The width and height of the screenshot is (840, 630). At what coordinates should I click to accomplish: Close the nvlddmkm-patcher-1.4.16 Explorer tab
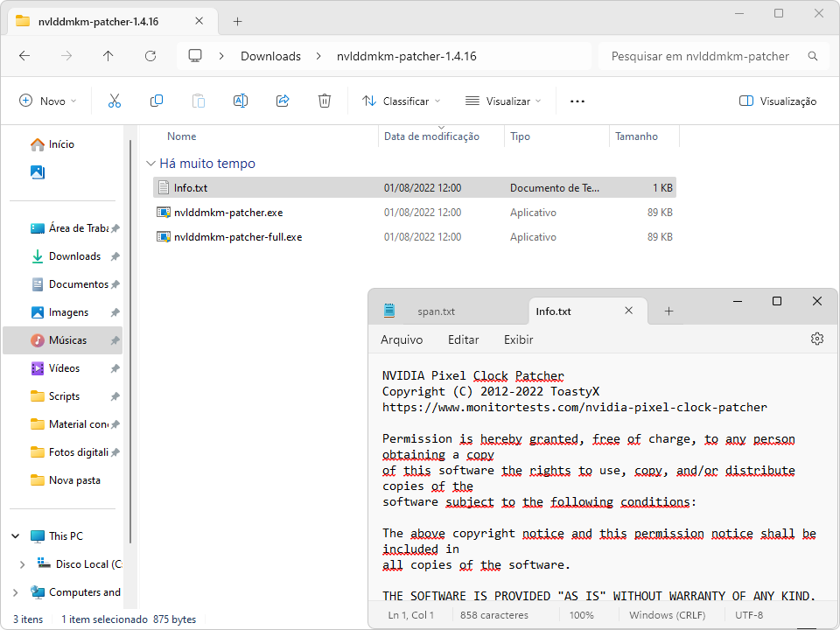tap(199, 21)
